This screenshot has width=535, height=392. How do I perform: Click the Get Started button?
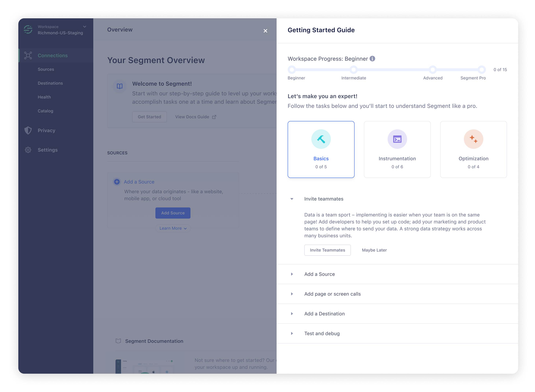coord(149,117)
